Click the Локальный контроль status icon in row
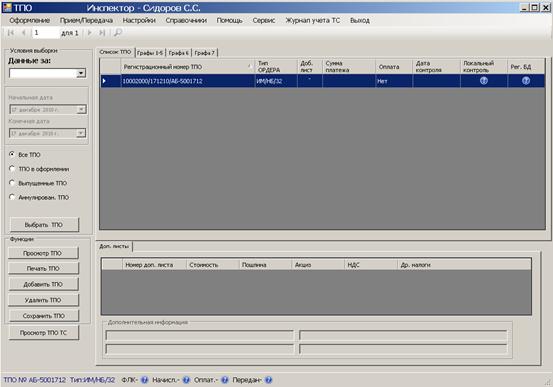This screenshot has height=387, width=553. coord(484,81)
